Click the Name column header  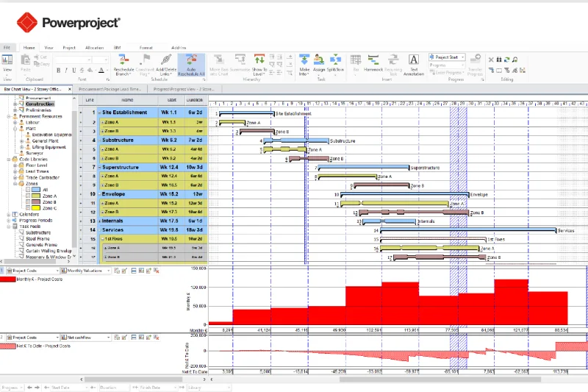(x=127, y=100)
